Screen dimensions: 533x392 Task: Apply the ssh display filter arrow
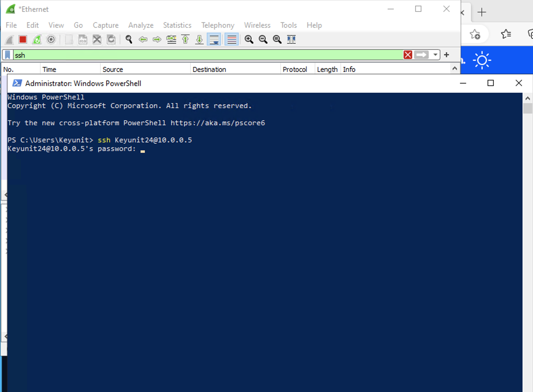tap(422, 55)
